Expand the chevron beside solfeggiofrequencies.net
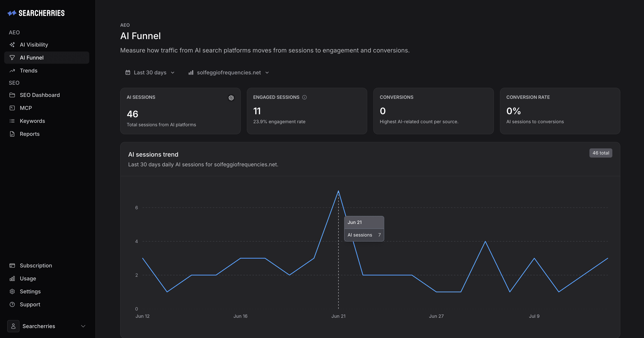The width and height of the screenshot is (644, 338). point(267,73)
